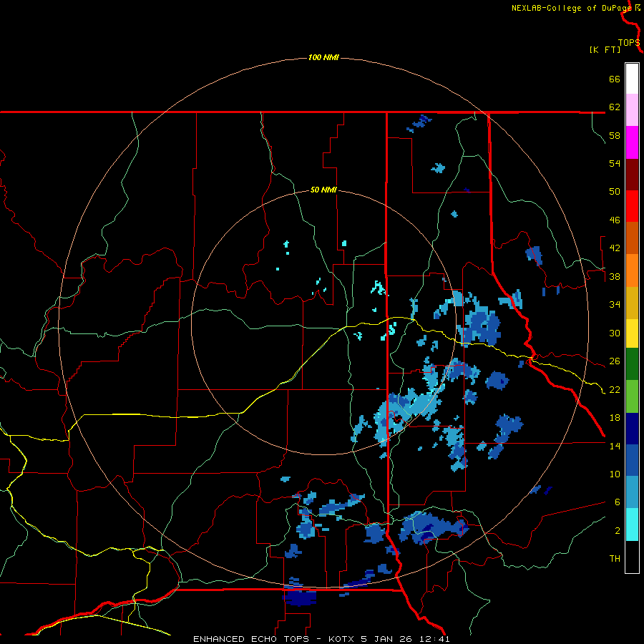This screenshot has width=644, height=644.
Task: Click the '6' legend value
Action: point(618,502)
